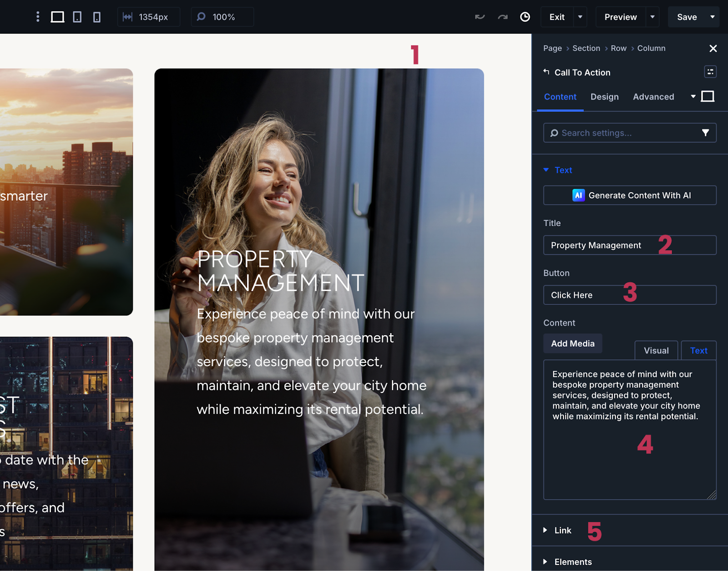This screenshot has height=571, width=728.
Task: Switch editor to Visual mode
Action: pos(656,350)
